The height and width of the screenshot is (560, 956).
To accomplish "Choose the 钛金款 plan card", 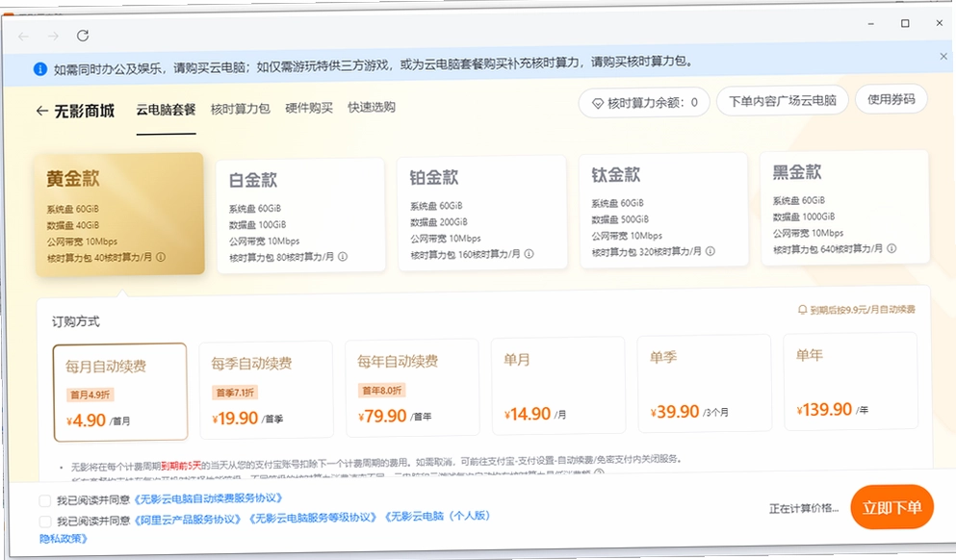I will coord(663,210).
